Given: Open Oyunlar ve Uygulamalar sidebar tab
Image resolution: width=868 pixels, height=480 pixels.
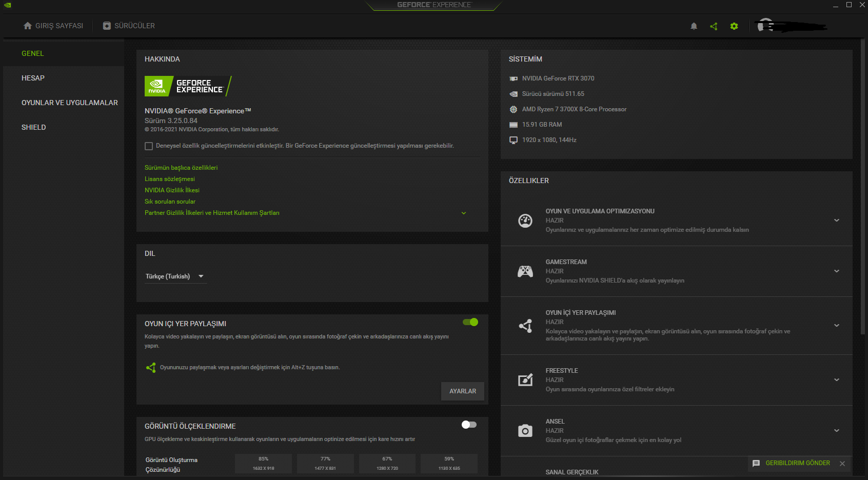Looking at the screenshot, I should pyautogui.click(x=64, y=103).
